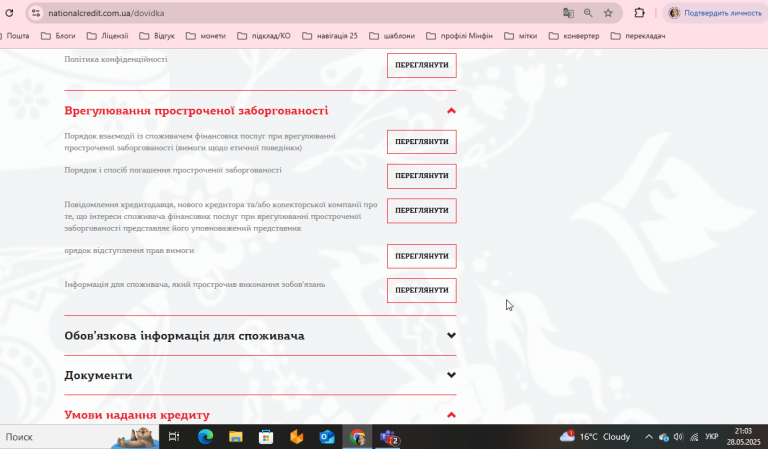The width and height of the screenshot is (768, 449).
Task: Click ПЕРЕГЛЯНУТИ for Повідомлення кредитодавця
Action: pyautogui.click(x=422, y=211)
